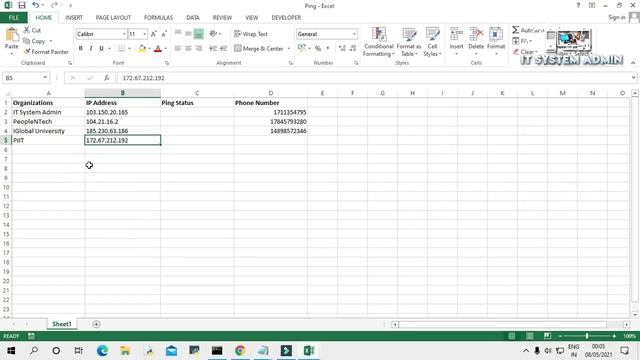The image size is (640, 360).
Task: Save the workbook
Action: pyautogui.click(x=22, y=5)
